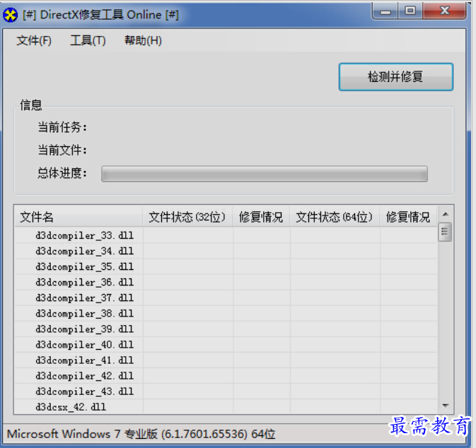Select row d3dcsx_42.dll
Image resolution: width=476 pixels, height=448 pixels.
pyautogui.click(x=226, y=407)
